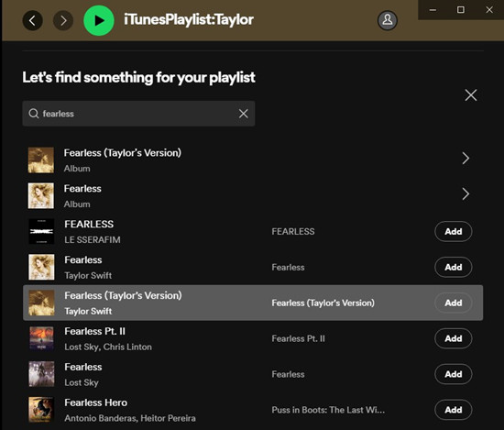Play the iTunesPlaylist:Taylor playlist
This screenshot has width=504, height=430.
click(99, 20)
